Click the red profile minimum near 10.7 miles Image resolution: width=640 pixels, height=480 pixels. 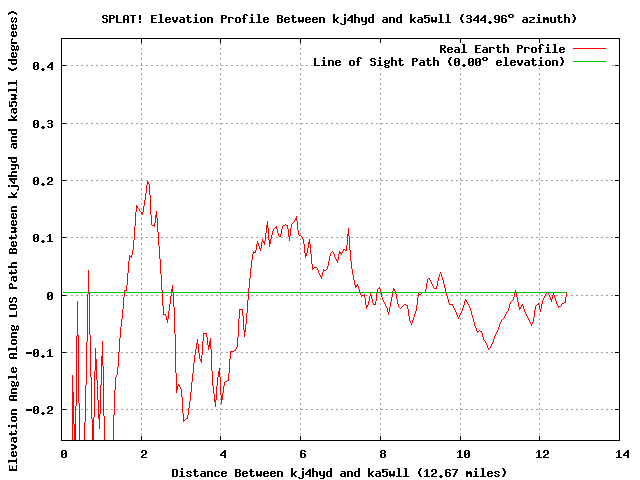pyautogui.click(x=489, y=349)
